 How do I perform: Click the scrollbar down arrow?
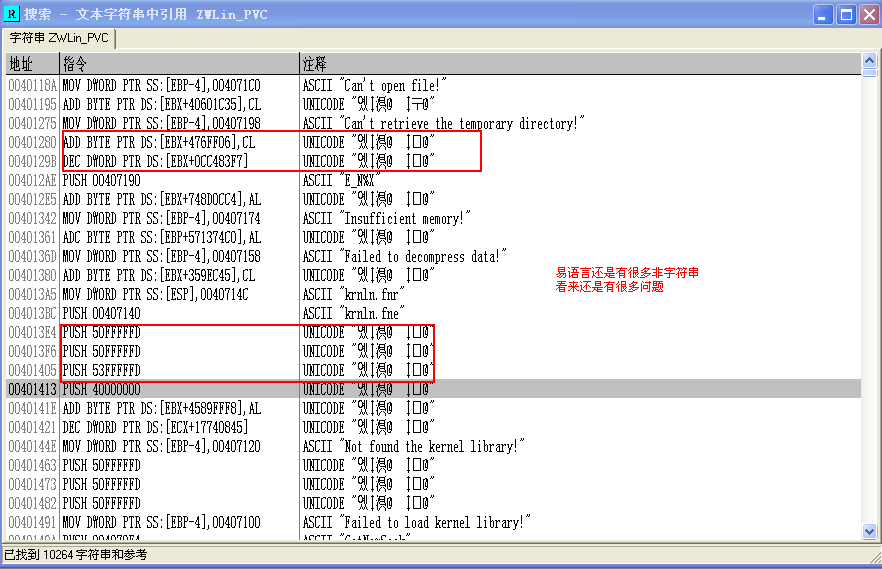point(868,532)
